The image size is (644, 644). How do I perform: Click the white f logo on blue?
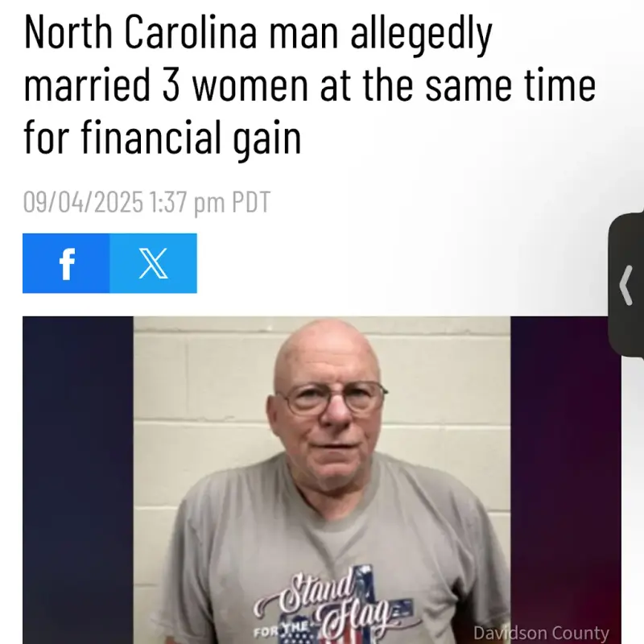(67, 264)
